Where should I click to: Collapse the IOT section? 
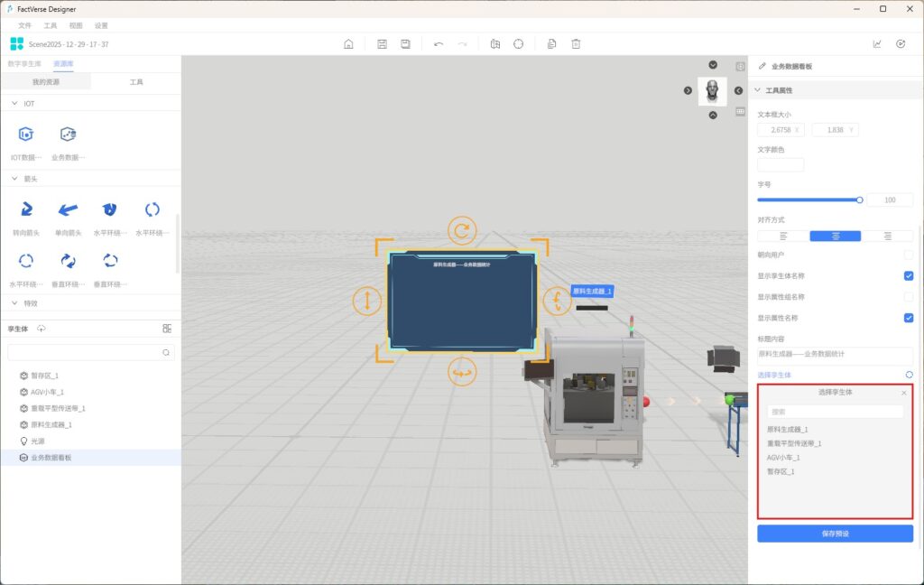click(14, 104)
